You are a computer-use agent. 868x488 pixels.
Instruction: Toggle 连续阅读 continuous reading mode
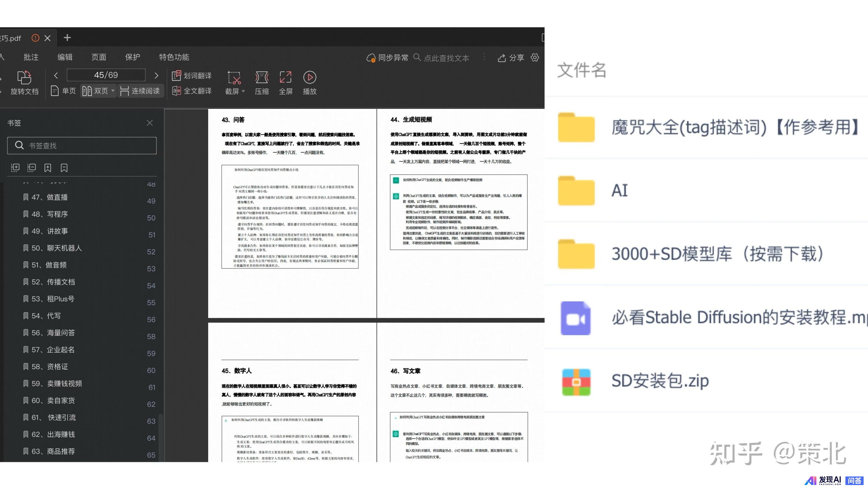click(140, 91)
